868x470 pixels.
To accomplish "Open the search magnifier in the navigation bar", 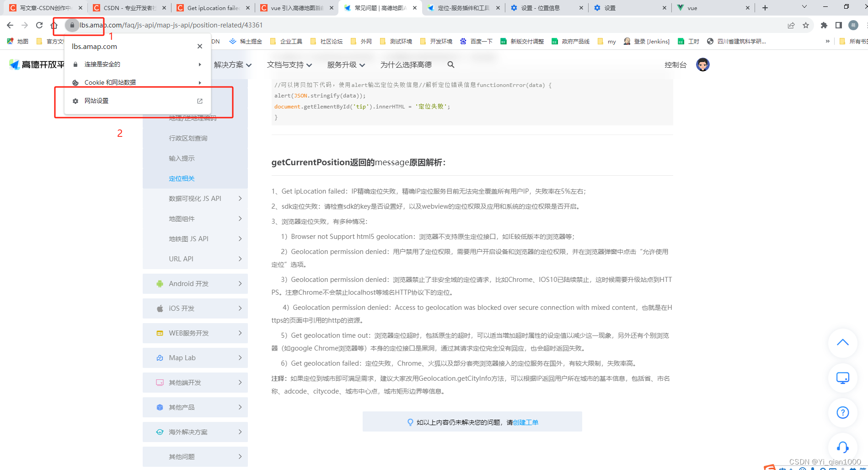I will 450,65.
